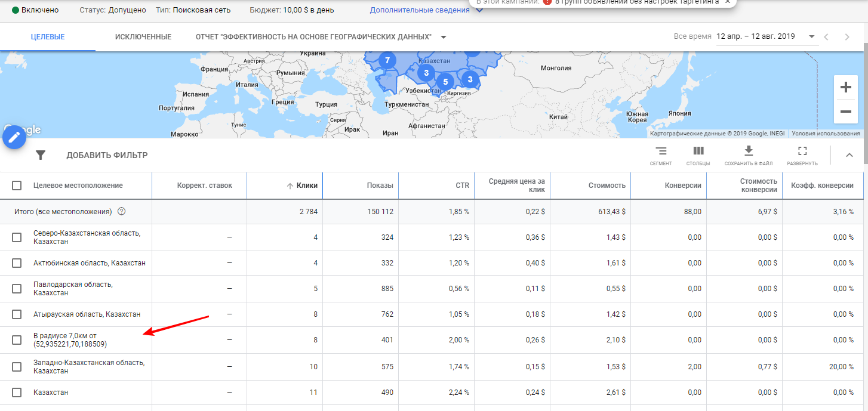Sort by the Клики column header

302,186
